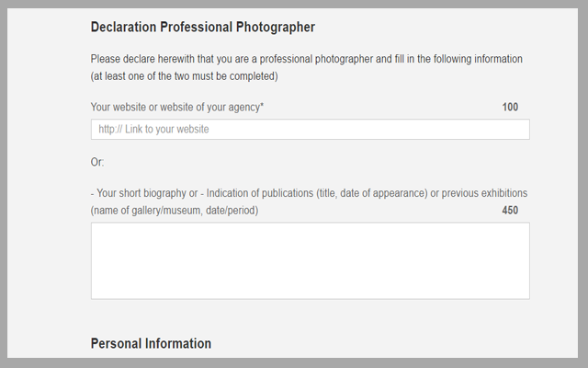588x368 pixels.
Task: Click the 450 character counter
Action: click(x=510, y=211)
